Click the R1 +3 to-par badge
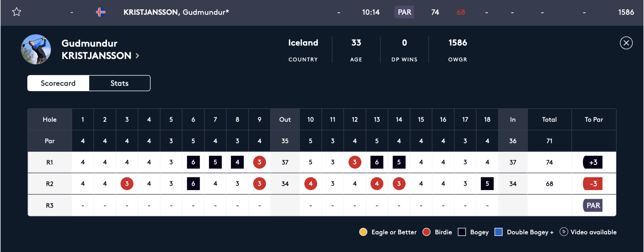Image resolution: width=644 pixels, height=252 pixels. 593,162
